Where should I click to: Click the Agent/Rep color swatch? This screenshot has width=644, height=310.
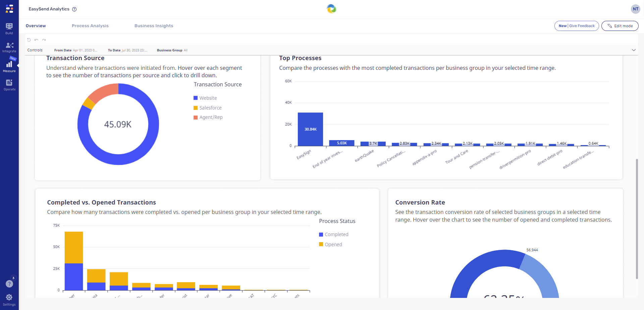click(x=196, y=117)
